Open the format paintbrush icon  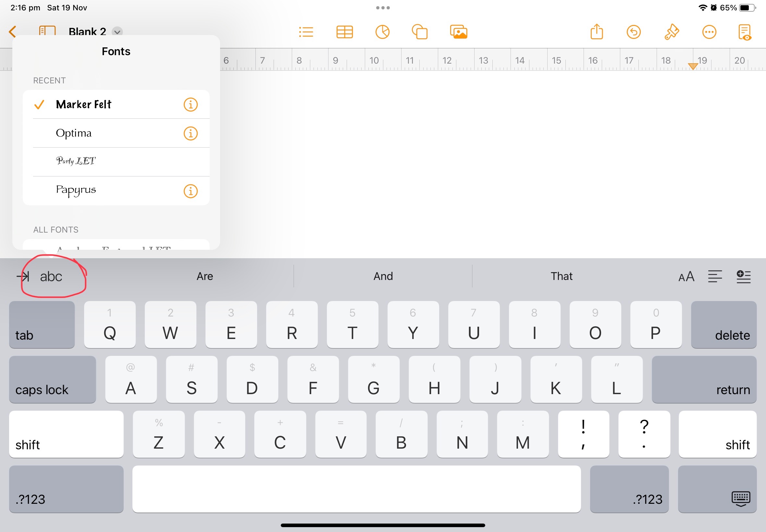click(x=671, y=32)
